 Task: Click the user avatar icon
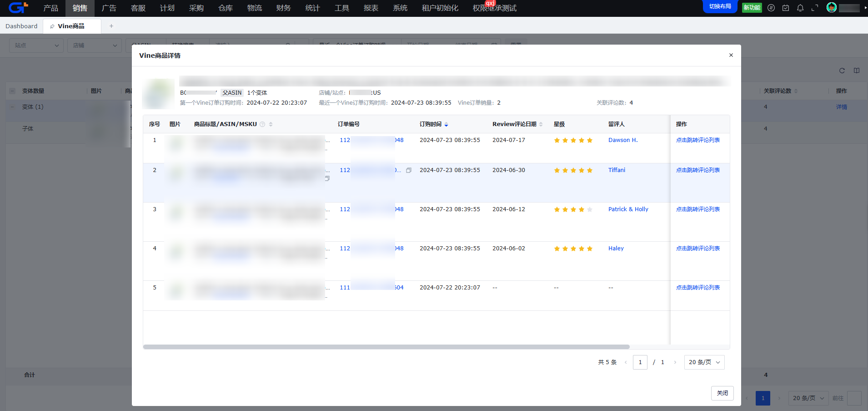[x=832, y=7]
